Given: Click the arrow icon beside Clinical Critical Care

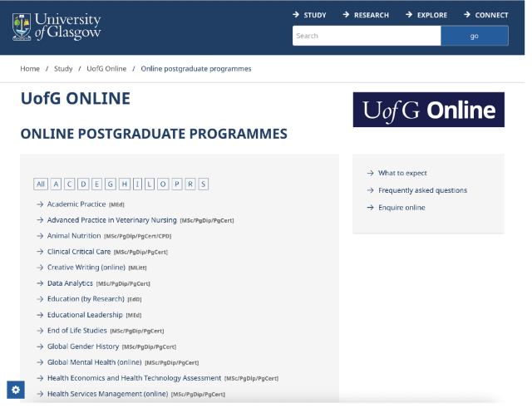Looking at the screenshot, I should point(40,252).
